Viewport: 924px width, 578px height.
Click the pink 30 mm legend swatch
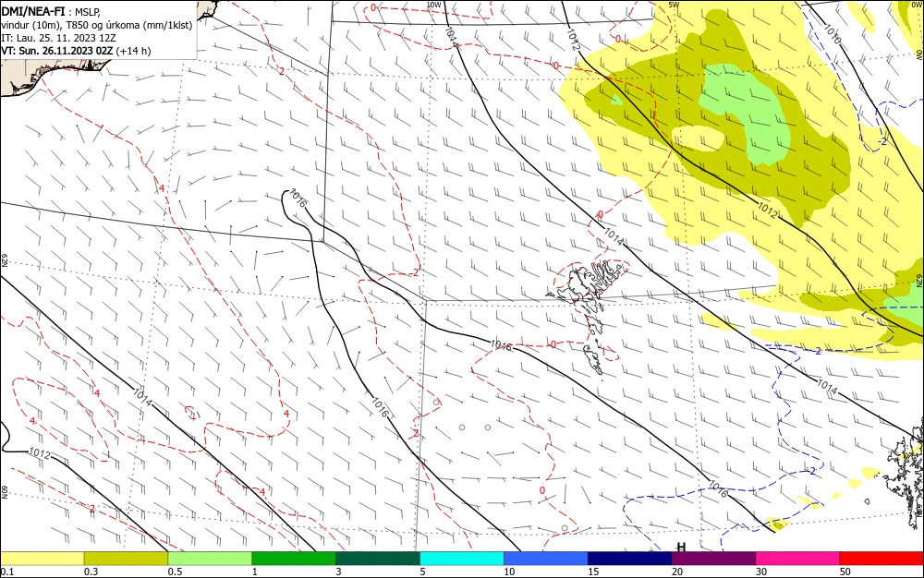(x=798, y=559)
